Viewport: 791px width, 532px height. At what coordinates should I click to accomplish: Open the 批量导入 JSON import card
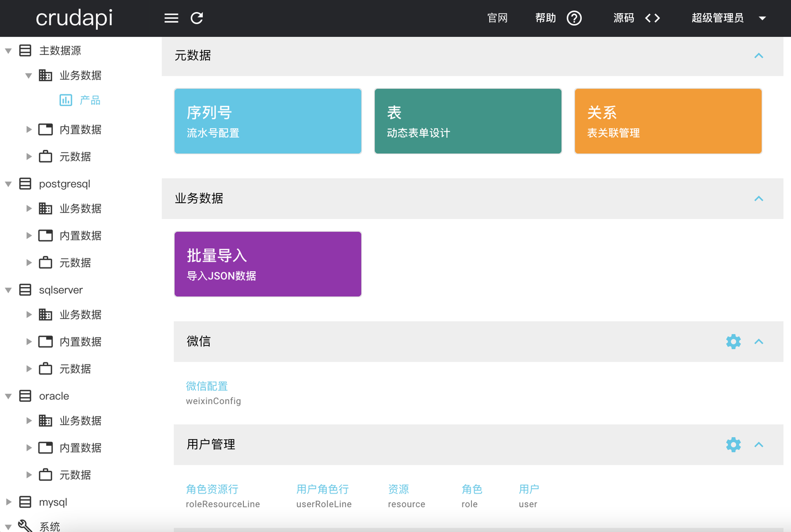(x=268, y=264)
